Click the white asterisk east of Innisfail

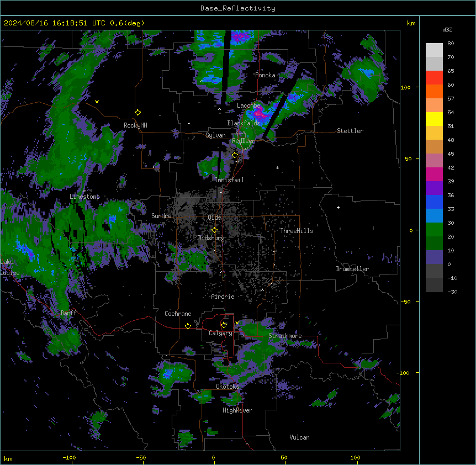[277, 167]
